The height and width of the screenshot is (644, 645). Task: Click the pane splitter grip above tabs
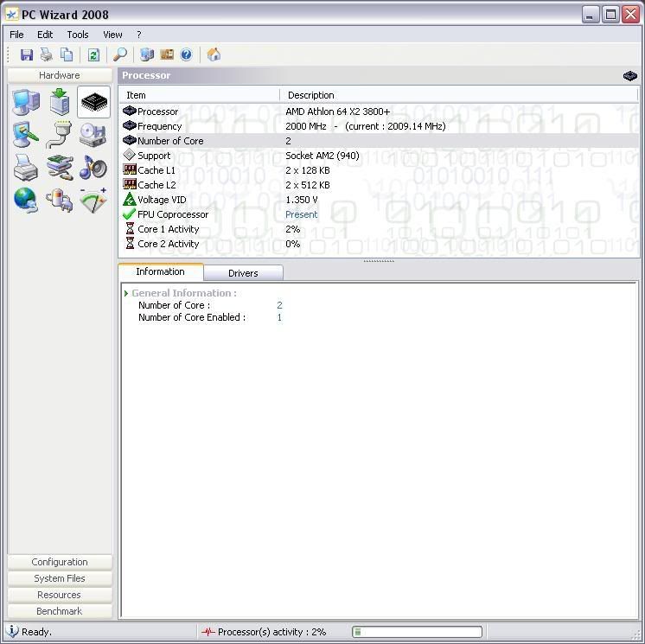(379, 261)
